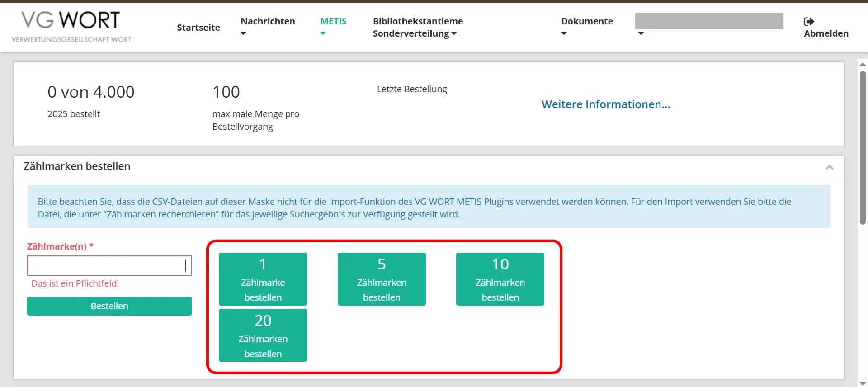Expand the Nachrichten dropdown arrow
This screenshot has height=387, width=868.
tap(243, 33)
